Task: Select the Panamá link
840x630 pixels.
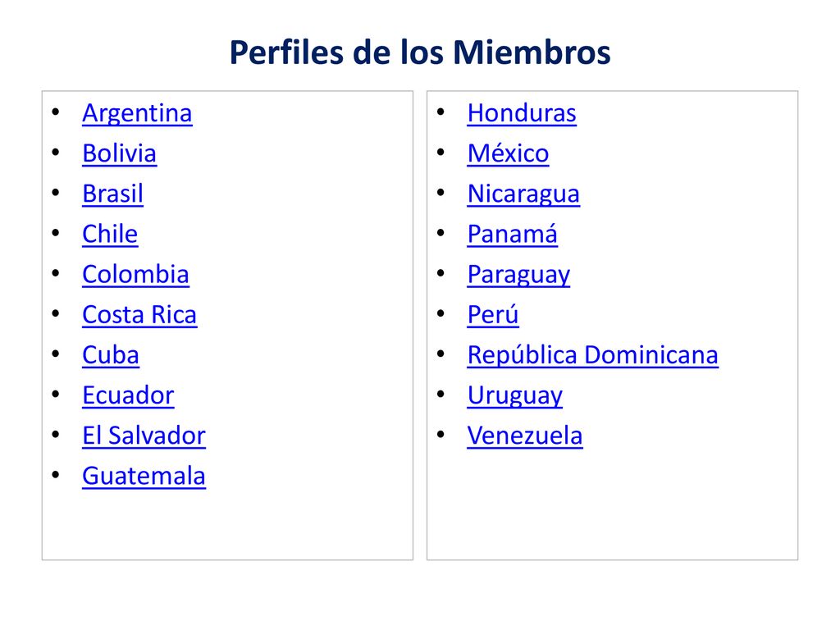Action: coord(512,234)
